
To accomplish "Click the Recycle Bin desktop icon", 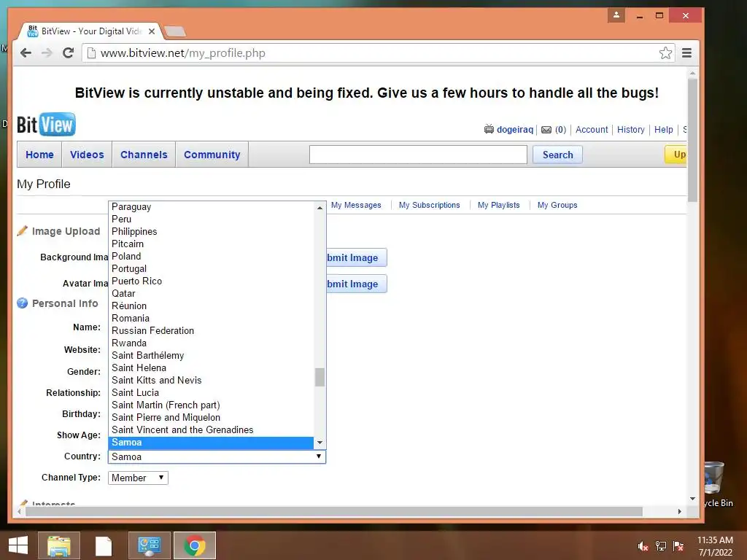I will 715,484.
